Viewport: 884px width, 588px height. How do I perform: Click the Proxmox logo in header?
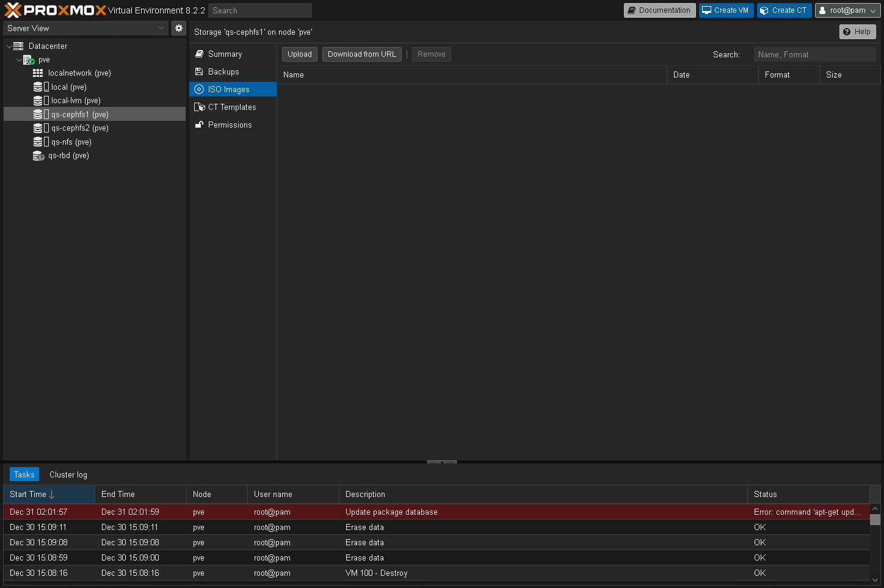point(55,10)
